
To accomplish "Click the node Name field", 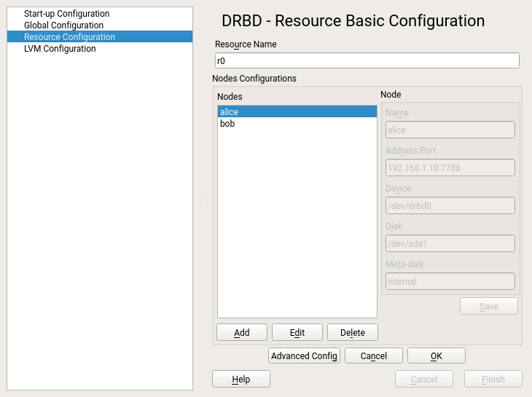I will 450,130.
